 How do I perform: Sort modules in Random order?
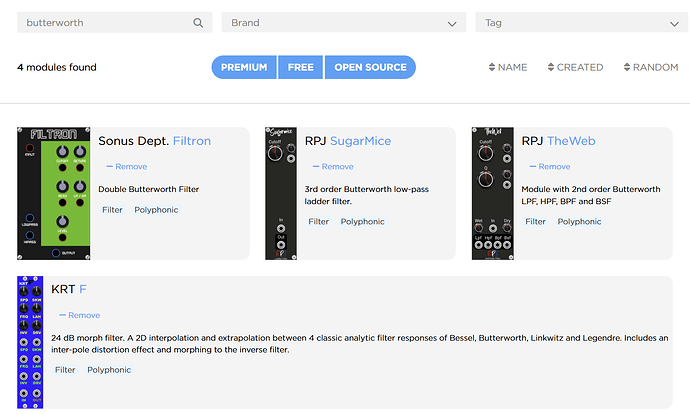click(649, 67)
